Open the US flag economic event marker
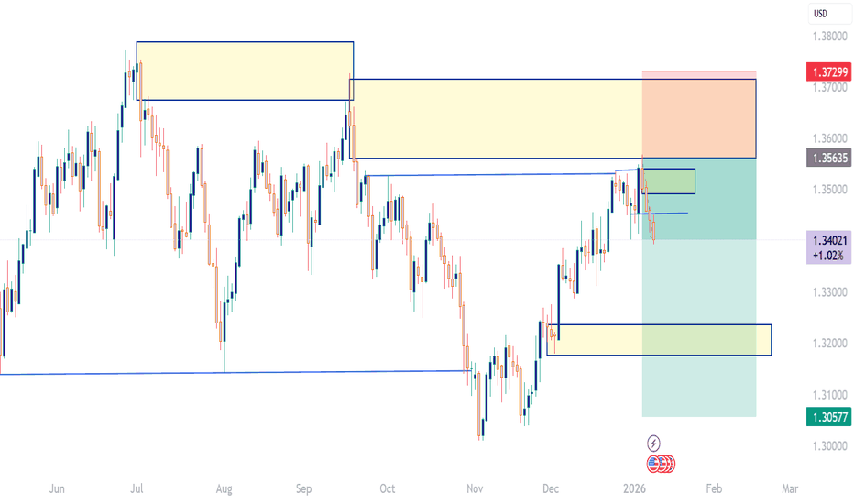 point(654,463)
